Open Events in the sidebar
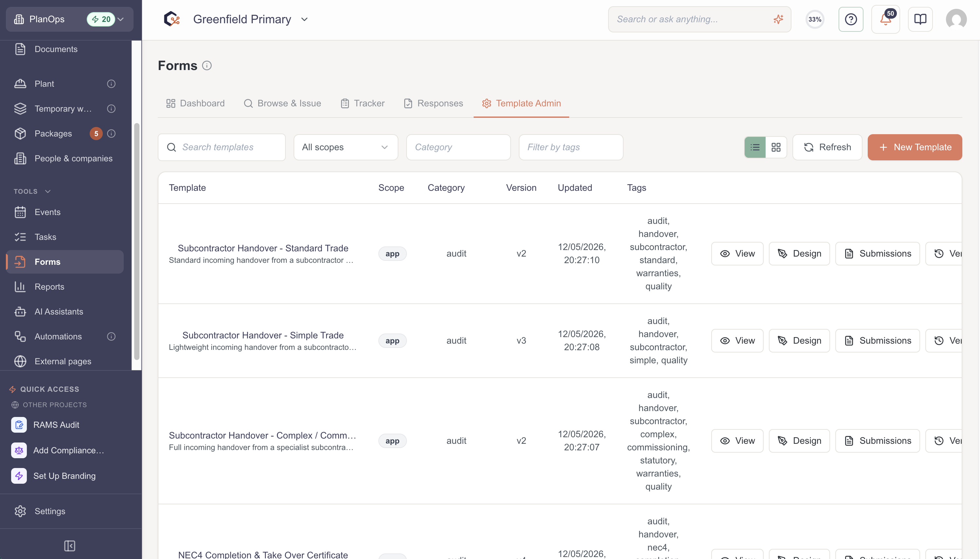 (65, 212)
